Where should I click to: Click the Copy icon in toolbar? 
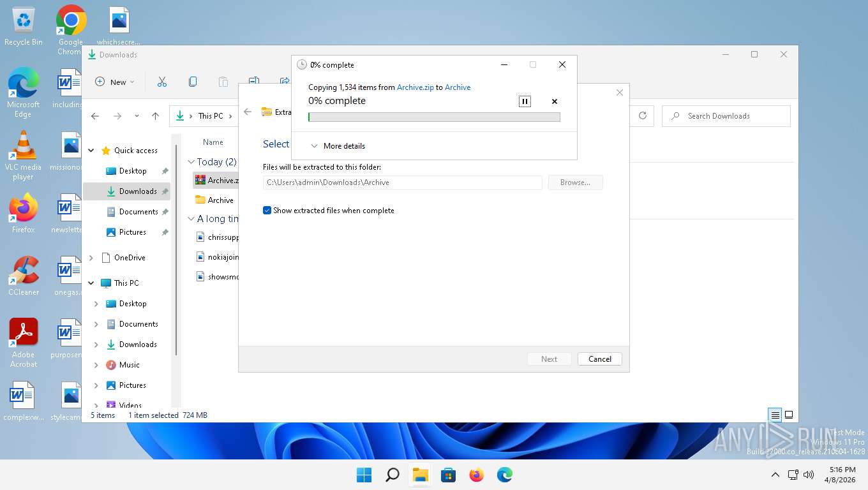pyautogui.click(x=193, y=82)
